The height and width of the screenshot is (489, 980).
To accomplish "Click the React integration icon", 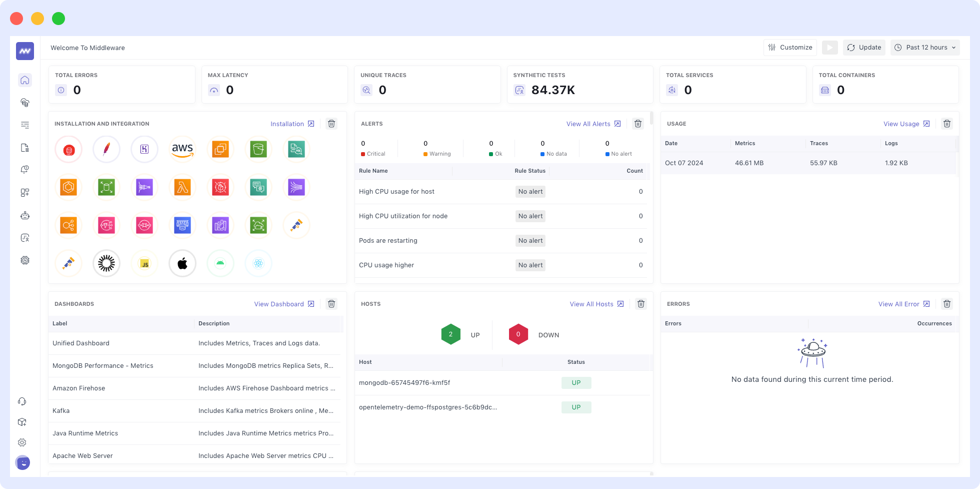I will (x=258, y=263).
